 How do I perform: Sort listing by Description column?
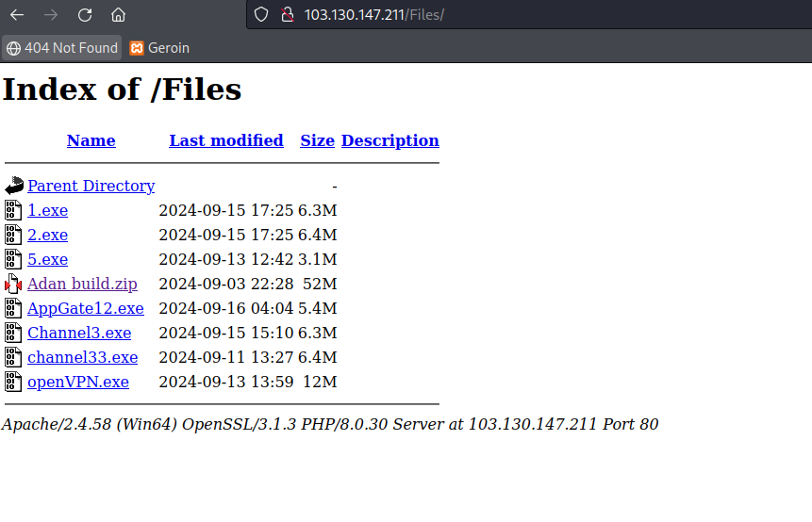[x=389, y=140]
